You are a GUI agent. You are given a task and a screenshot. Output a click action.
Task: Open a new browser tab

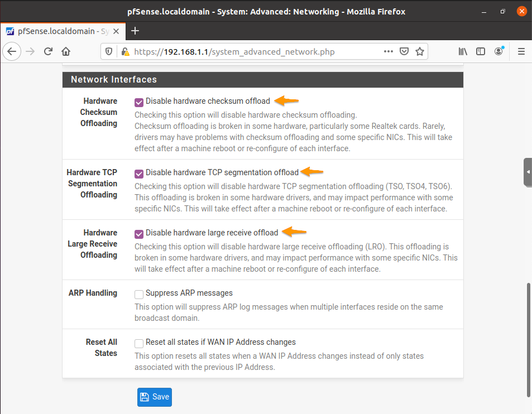135,31
